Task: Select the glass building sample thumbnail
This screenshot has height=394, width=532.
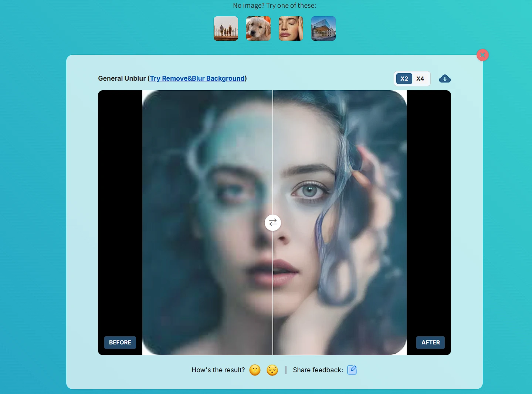Action: tap(323, 28)
